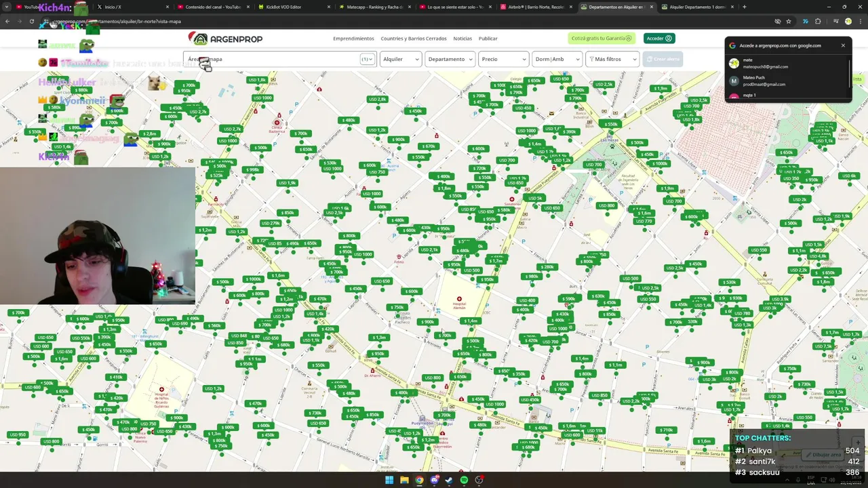The height and width of the screenshot is (488, 868).
Task: Open the Noticias section
Action: click(x=462, y=39)
